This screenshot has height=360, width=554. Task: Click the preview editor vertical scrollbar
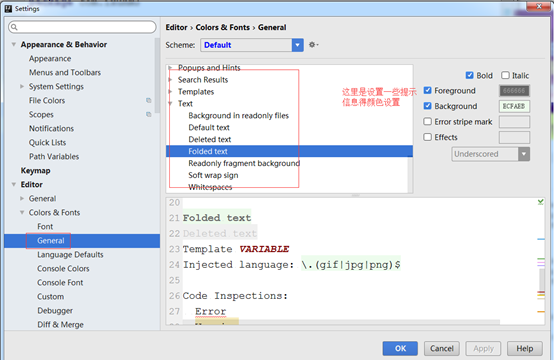pos(542,279)
